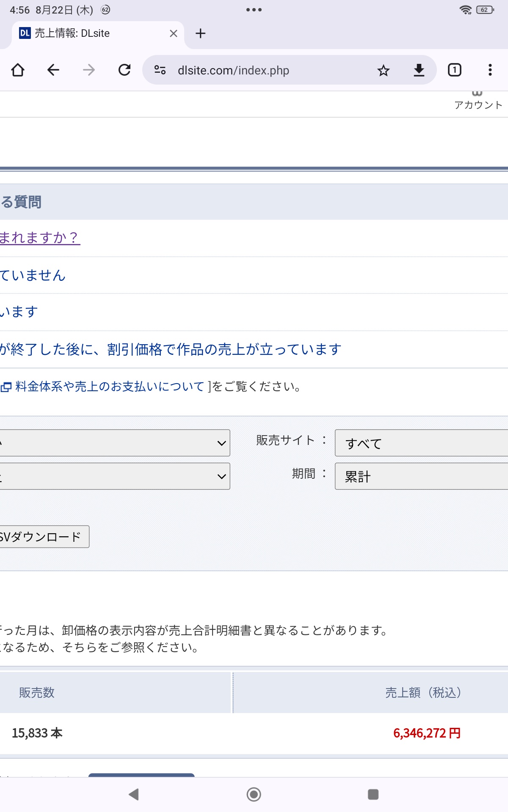Click the 販売数 column header
This screenshot has height=812, width=508.
pos(116,693)
